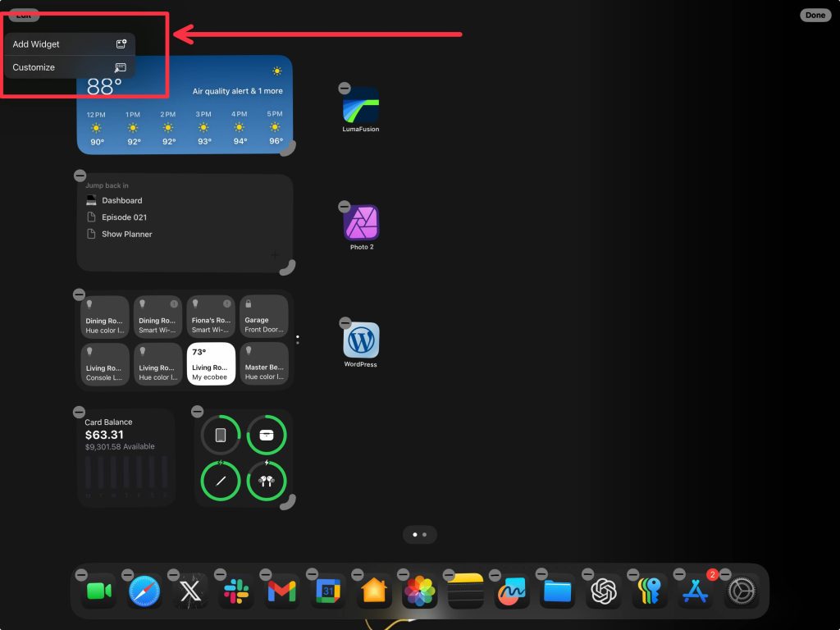
Task: Select Customize in the edit menu
Action: tap(69, 67)
